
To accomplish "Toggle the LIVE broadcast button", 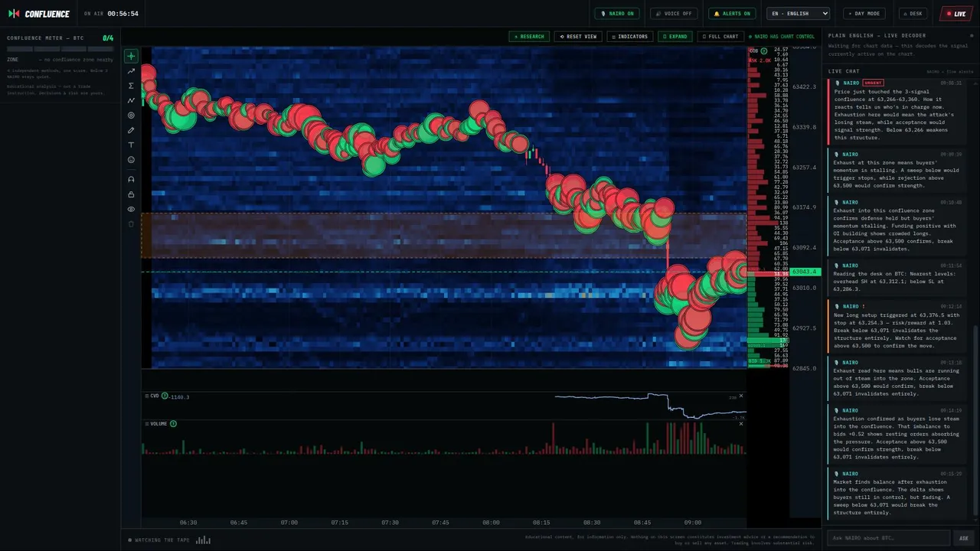I will (955, 14).
